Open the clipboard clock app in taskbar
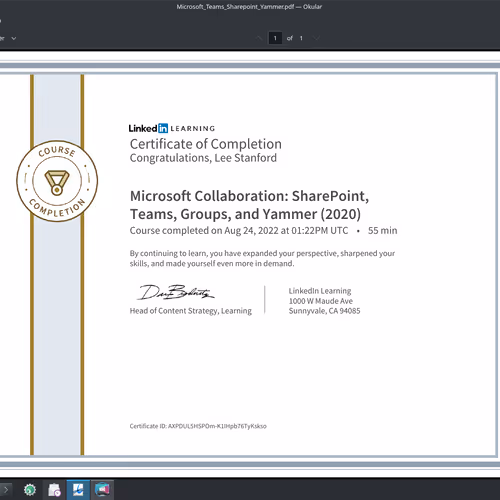 pyautogui.click(x=54, y=490)
